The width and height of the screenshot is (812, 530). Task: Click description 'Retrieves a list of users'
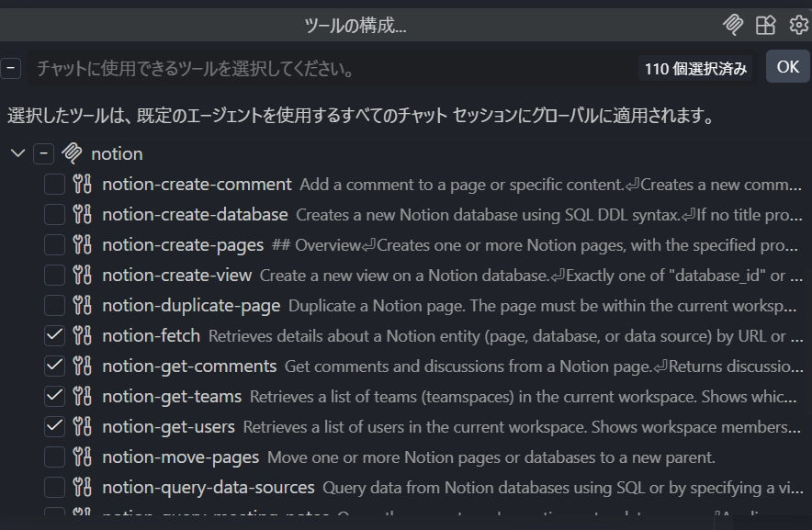[x=522, y=427]
